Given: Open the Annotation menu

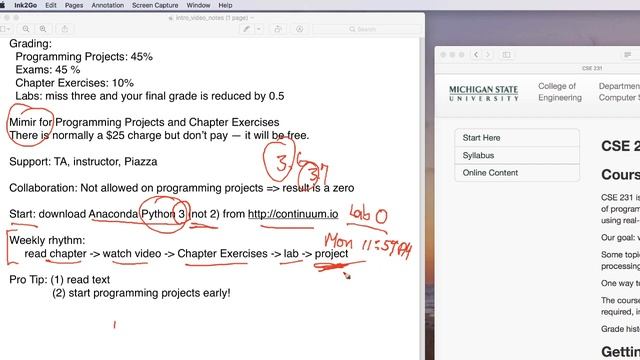Looking at the screenshot, I should click(x=108, y=5).
